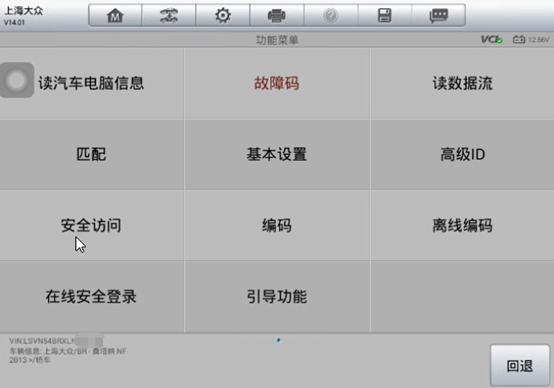
Task: Open 读汽车电脑信息 function
Action: click(92, 83)
